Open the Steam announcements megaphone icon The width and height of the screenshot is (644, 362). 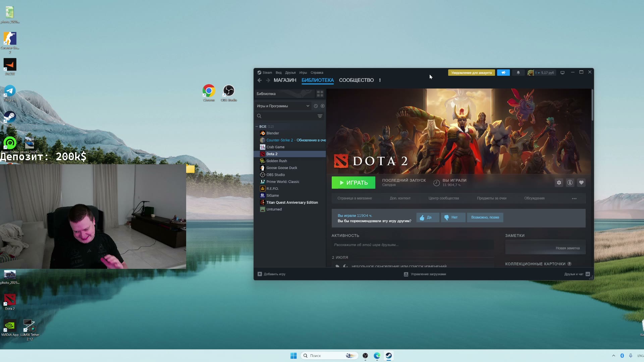coord(503,73)
